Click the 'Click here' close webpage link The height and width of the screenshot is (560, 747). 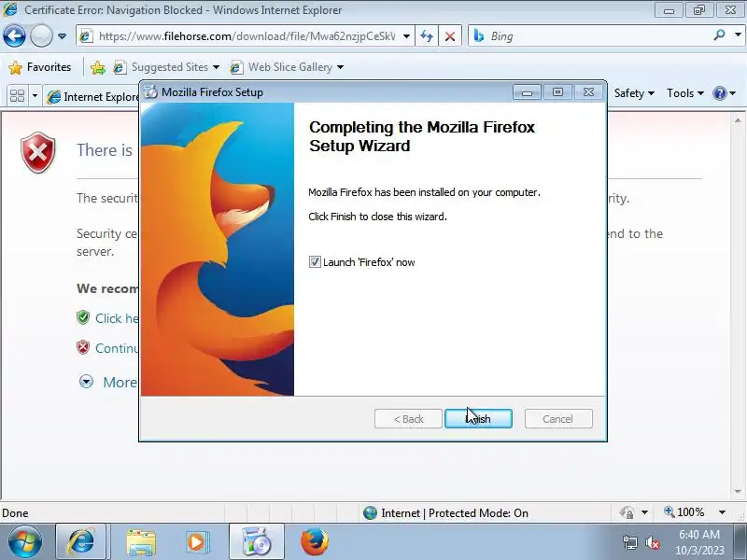pyautogui.click(x=117, y=318)
